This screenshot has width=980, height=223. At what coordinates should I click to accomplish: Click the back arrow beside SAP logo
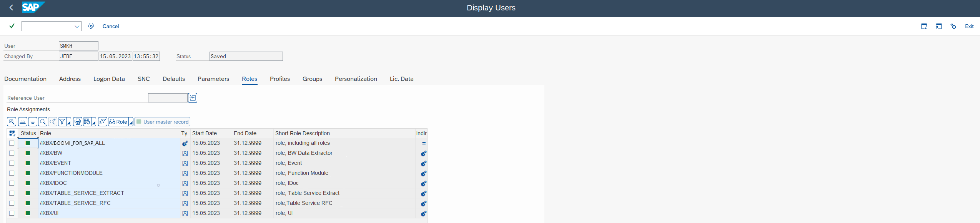click(x=12, y=8)
